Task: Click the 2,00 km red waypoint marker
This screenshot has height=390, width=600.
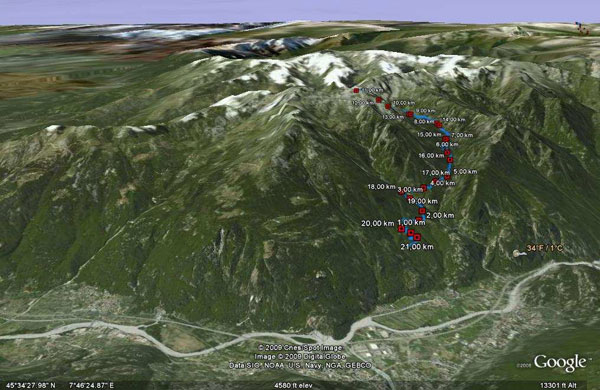Action: coord(422,211)
